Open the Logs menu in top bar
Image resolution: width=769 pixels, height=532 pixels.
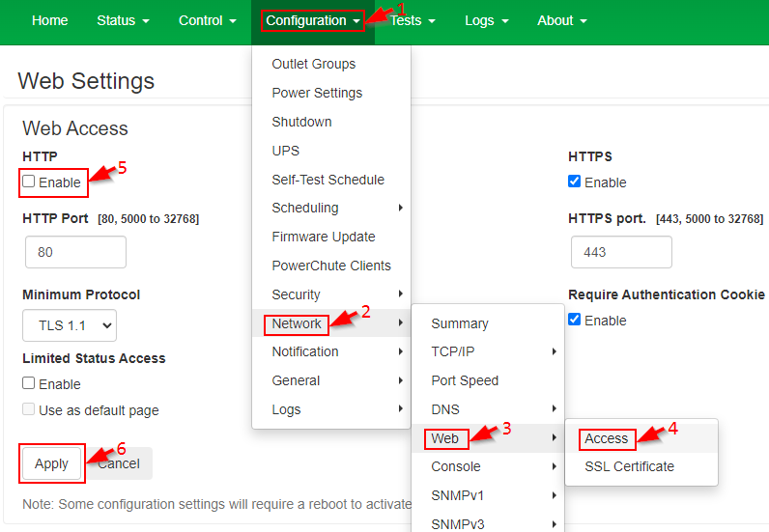pos(487,20)
